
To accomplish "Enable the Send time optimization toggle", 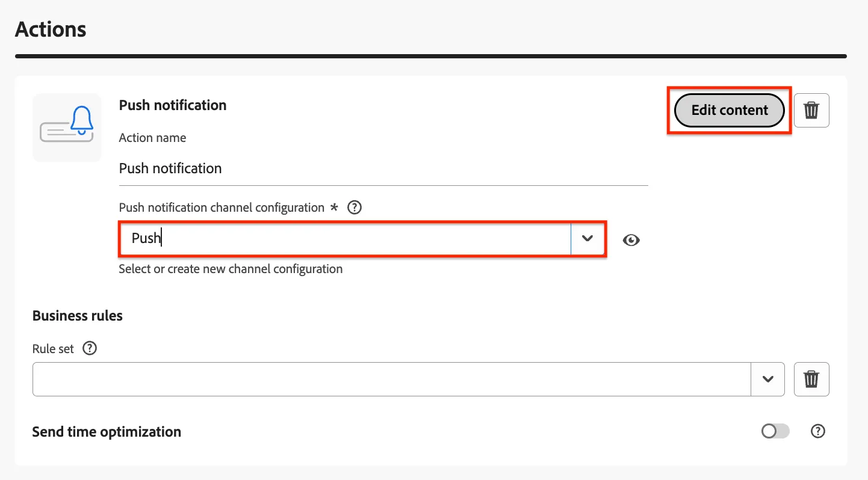I will (x=775, y=431).
